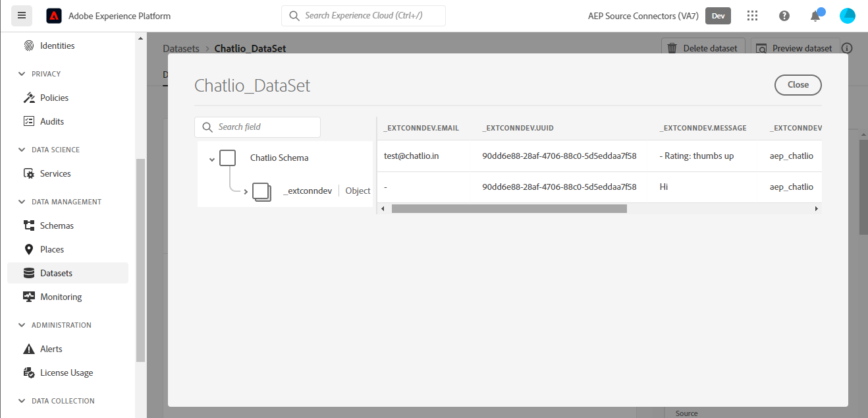The image size is (868, 418).
Task: Click the Chatlio Schema label
Action: click(279, 158)
